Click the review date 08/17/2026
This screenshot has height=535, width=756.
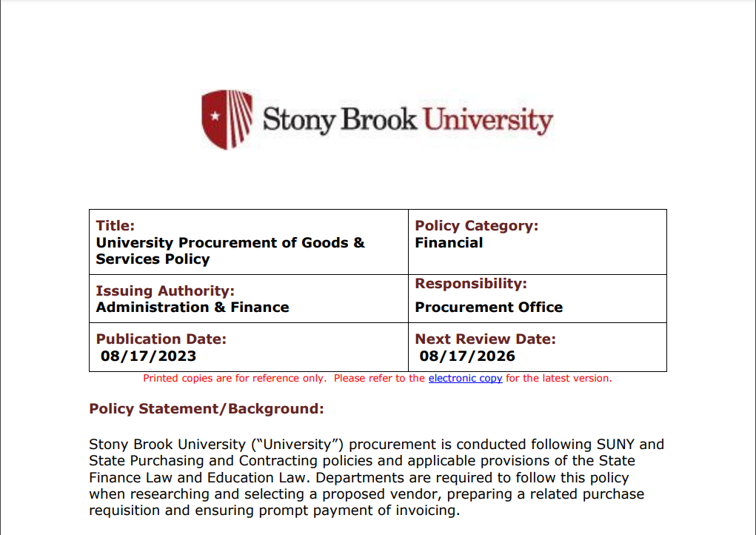(x=467, y=356)
